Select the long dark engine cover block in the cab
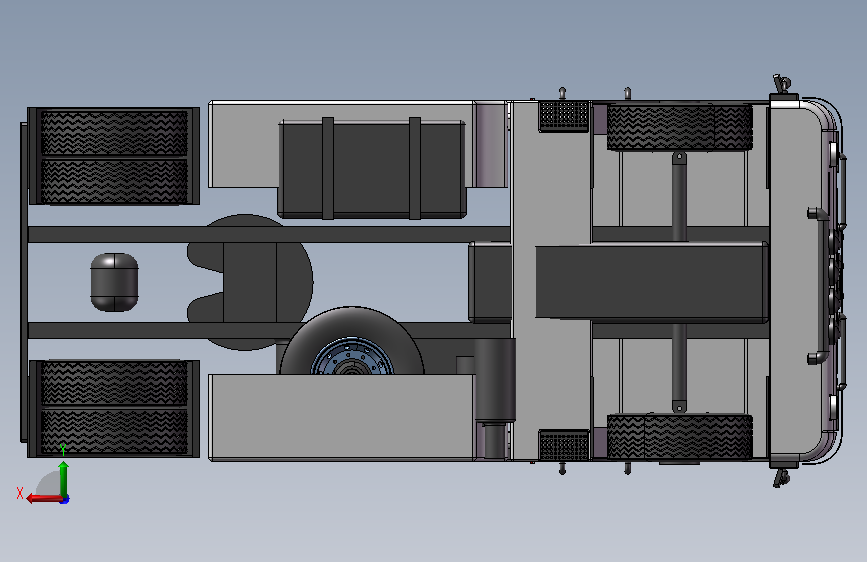 click(x=651, y=282)
